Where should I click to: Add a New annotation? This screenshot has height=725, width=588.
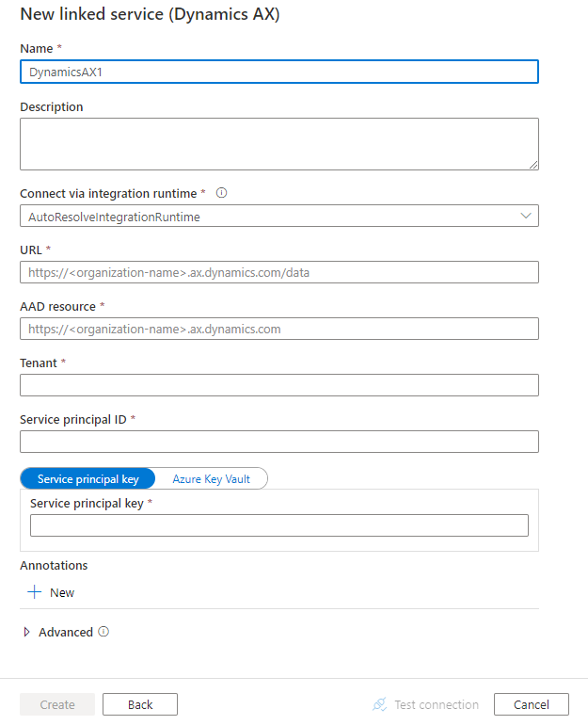[x=61, y=593]
